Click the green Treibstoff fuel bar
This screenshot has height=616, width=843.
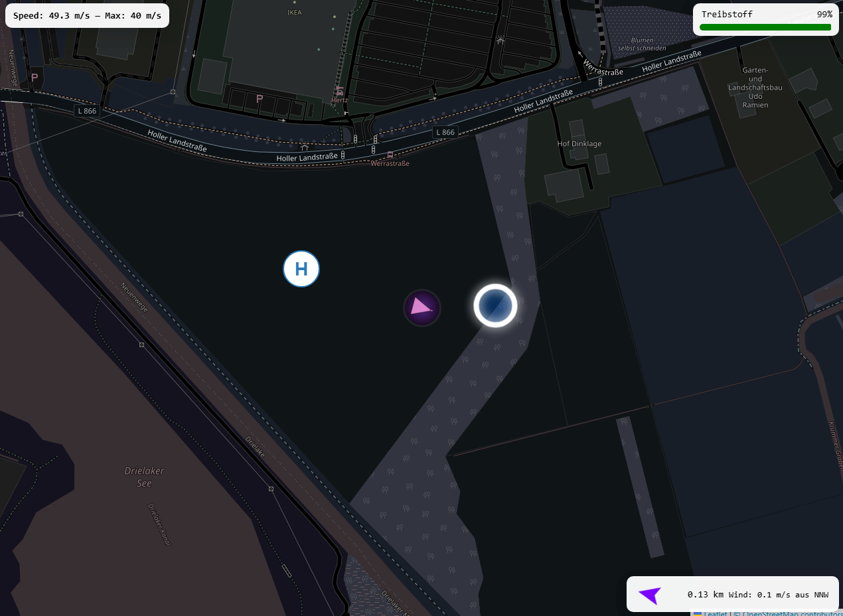tap(765, 27)
